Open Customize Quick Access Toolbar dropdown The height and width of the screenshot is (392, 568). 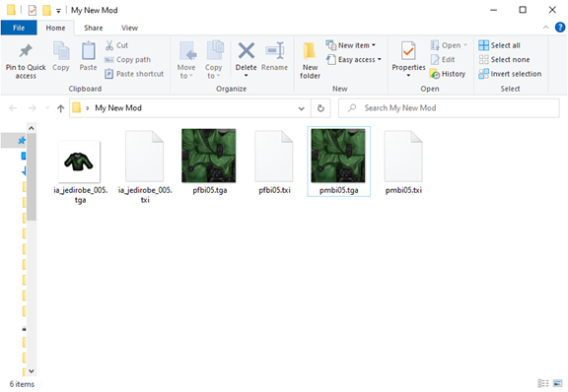[x=58, y=11]
